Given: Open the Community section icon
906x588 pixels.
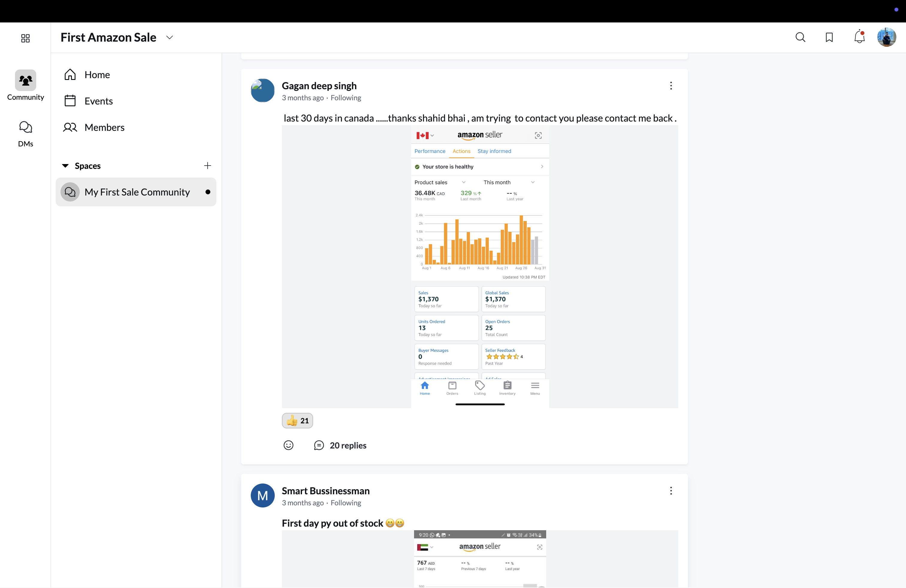Looking at the screenshot, I should (25, 80).
